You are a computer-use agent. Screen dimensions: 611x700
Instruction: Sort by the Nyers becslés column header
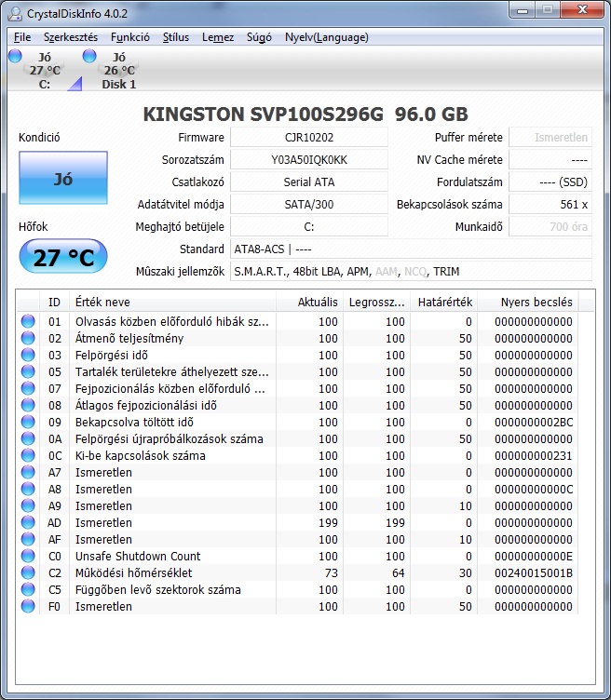tap(528, 302)
